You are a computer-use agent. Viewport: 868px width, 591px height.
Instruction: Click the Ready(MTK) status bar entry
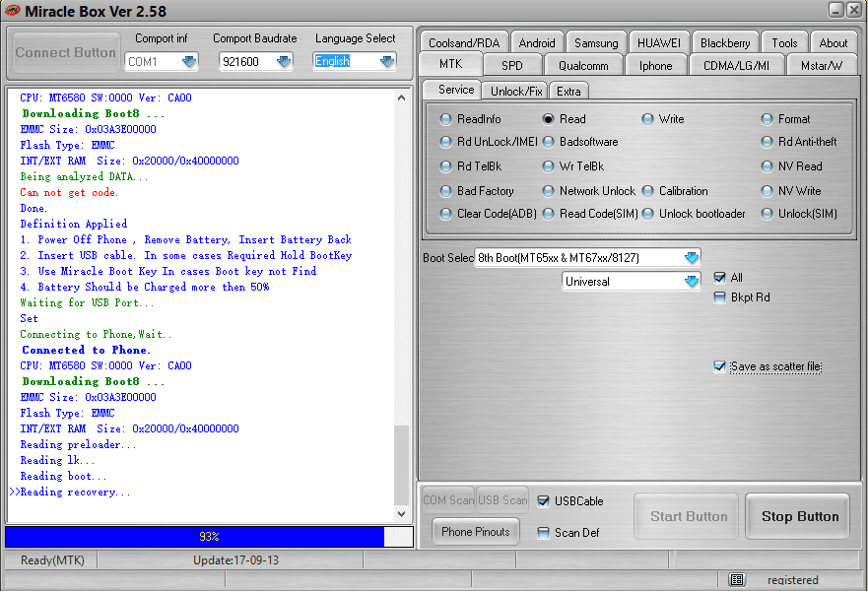(x=52, y=560)
